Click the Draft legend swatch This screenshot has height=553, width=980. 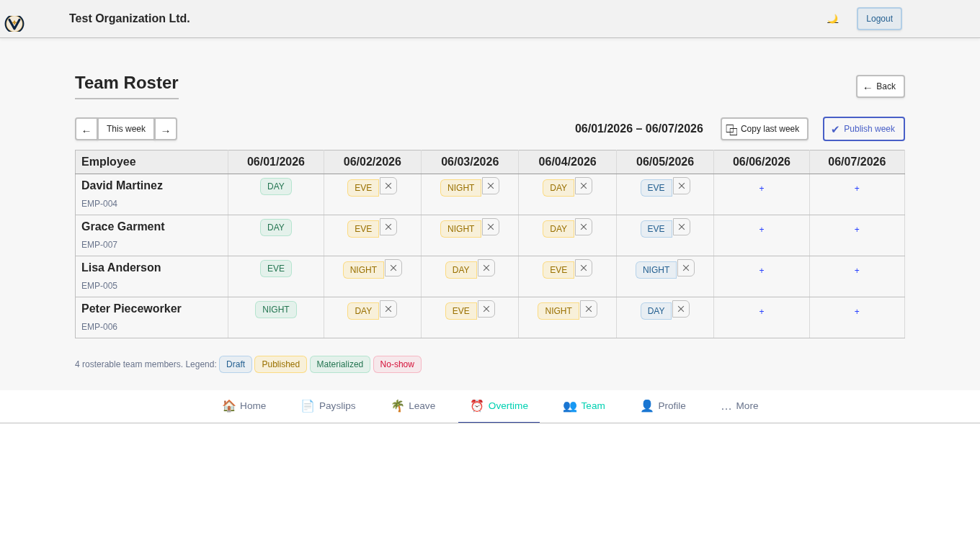pyautogui.click(x=236, y=364)
